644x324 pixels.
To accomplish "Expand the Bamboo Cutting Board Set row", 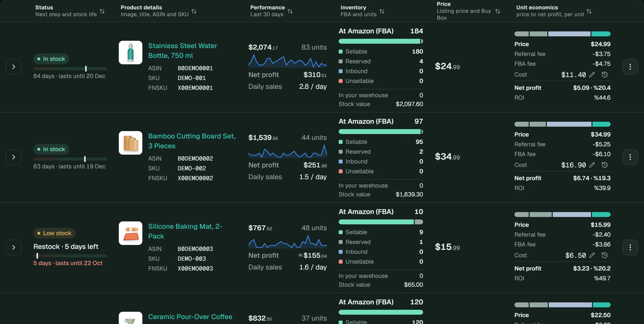I will 14,157.
